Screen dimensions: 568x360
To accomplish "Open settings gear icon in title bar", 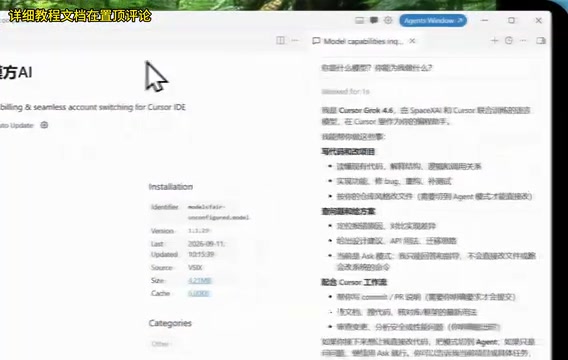I will (x=388, y=20).
